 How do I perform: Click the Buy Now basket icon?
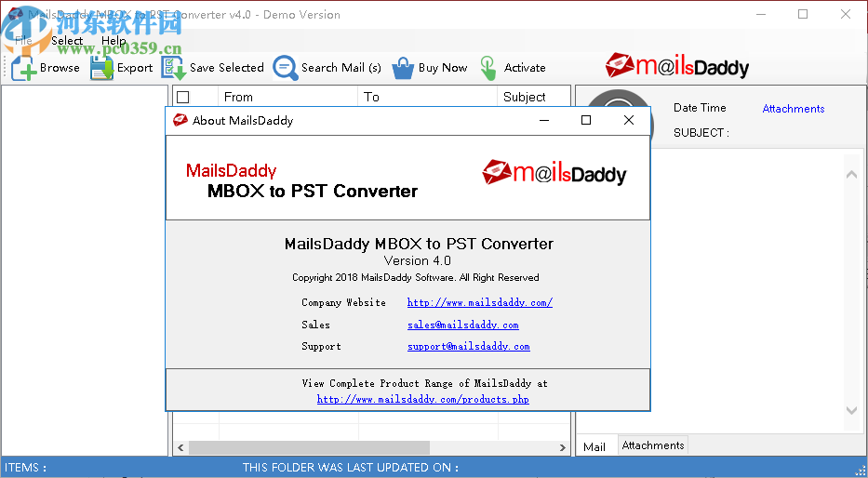(403, 68)
